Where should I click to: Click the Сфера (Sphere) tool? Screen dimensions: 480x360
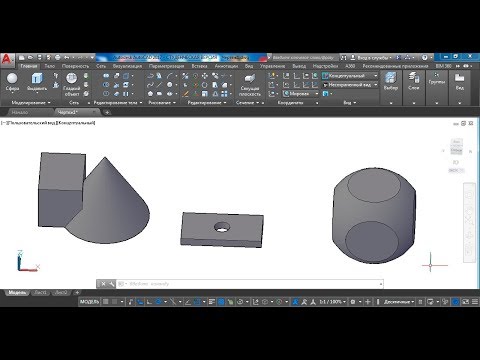point(12,82)
